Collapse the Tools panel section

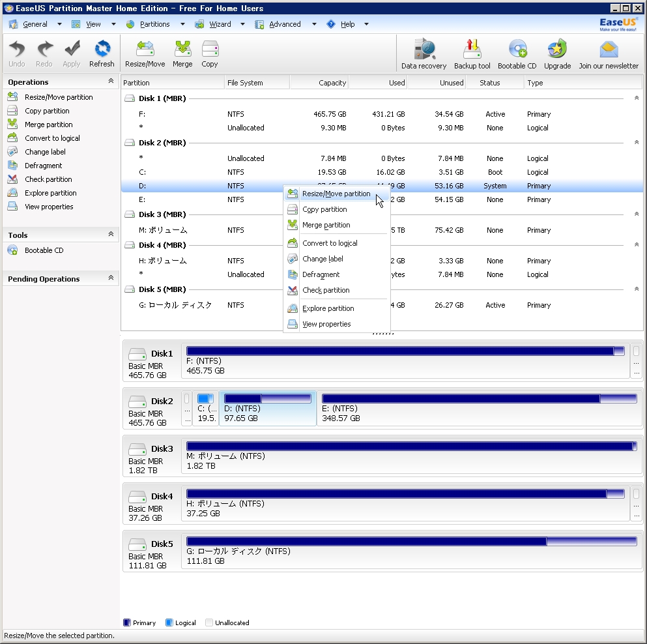[x=111, y=235]
